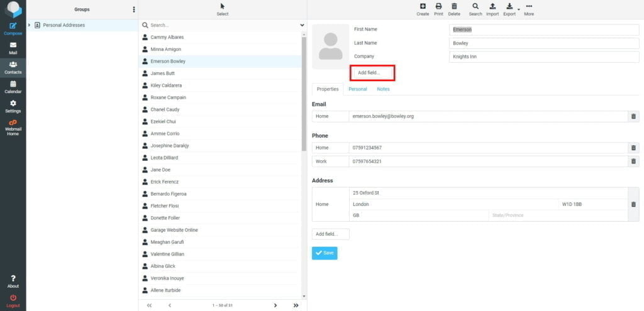Click the contact photo placeholder
644x311 pixels.
coord(331,46)
